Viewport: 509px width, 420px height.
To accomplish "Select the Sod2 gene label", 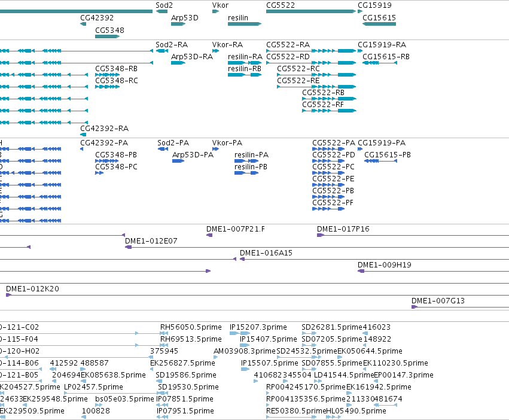I will pyautogui.click(x=164, y=5).
